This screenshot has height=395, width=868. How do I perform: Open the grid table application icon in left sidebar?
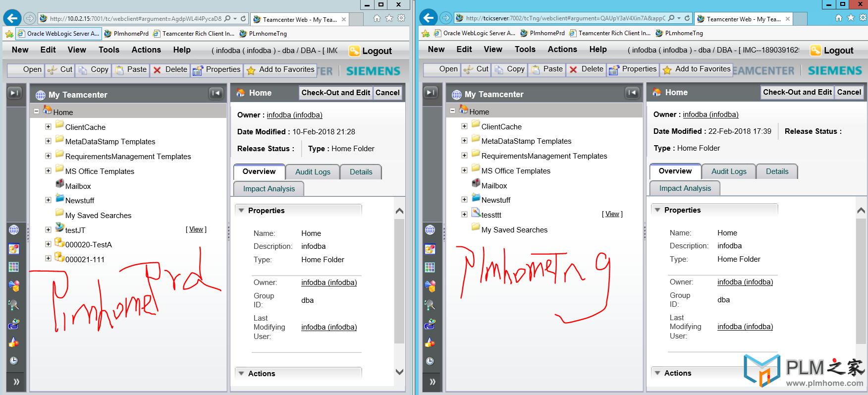(14, 267)
